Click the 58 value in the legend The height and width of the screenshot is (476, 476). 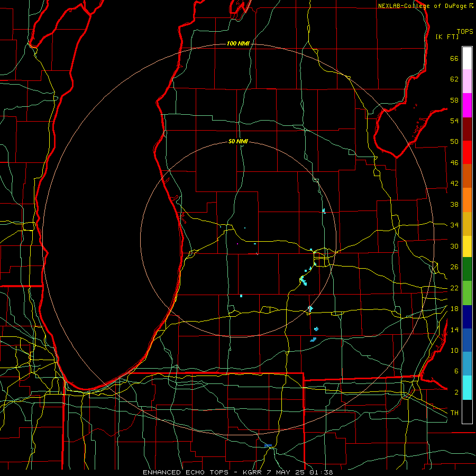[454, 100]
